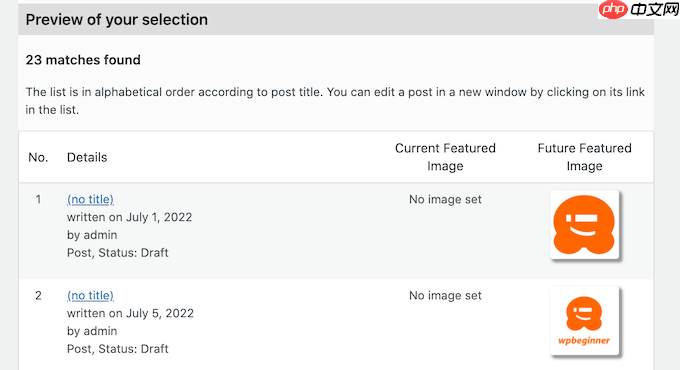This screenshot has width=680, height=370.
Task: Open the first (no title) post link
Action: pyautogui.click(x=90, y=199)
